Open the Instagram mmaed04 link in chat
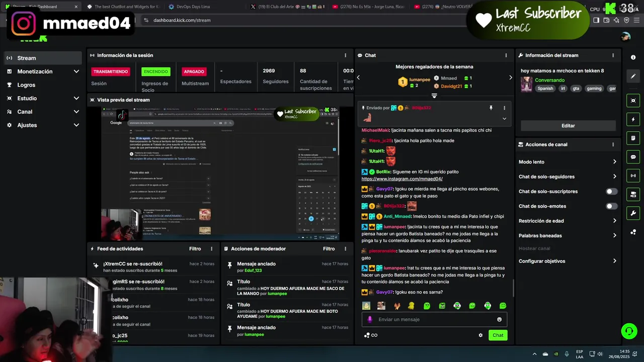This screenshot has width=644, height=362. coord(402,178)
